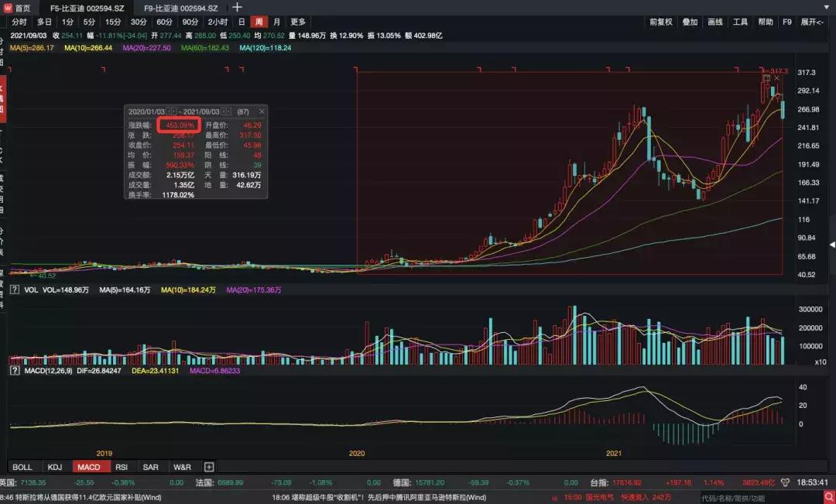Select the BOLL indicator tab
The height and width of the screenshot is (504, 836).
pos(22,467)
